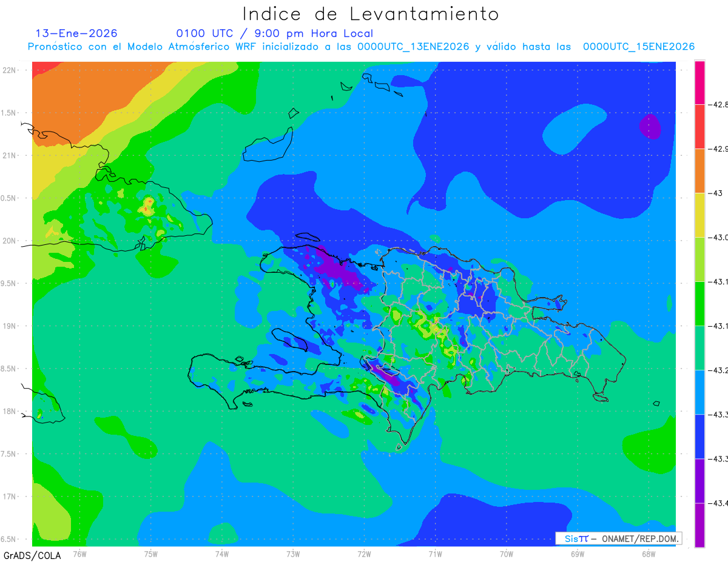Click latitude label "19N"
Image resolution: width=728 pixels, height=562 pixels.
click(10, 326)
